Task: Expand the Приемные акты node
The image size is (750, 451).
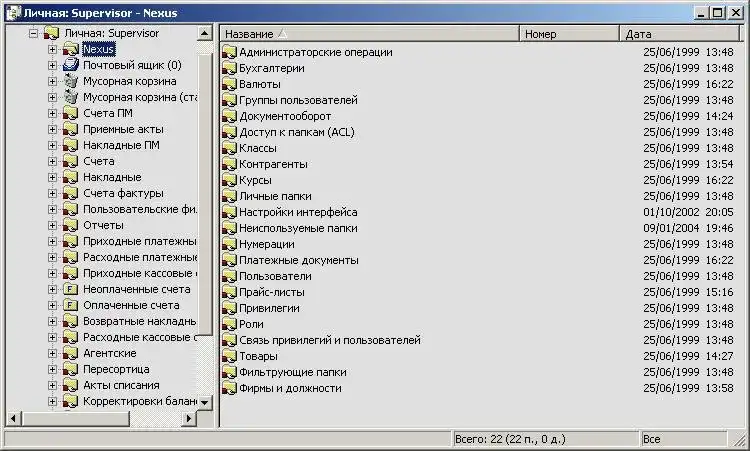Action: coord(52,130)
